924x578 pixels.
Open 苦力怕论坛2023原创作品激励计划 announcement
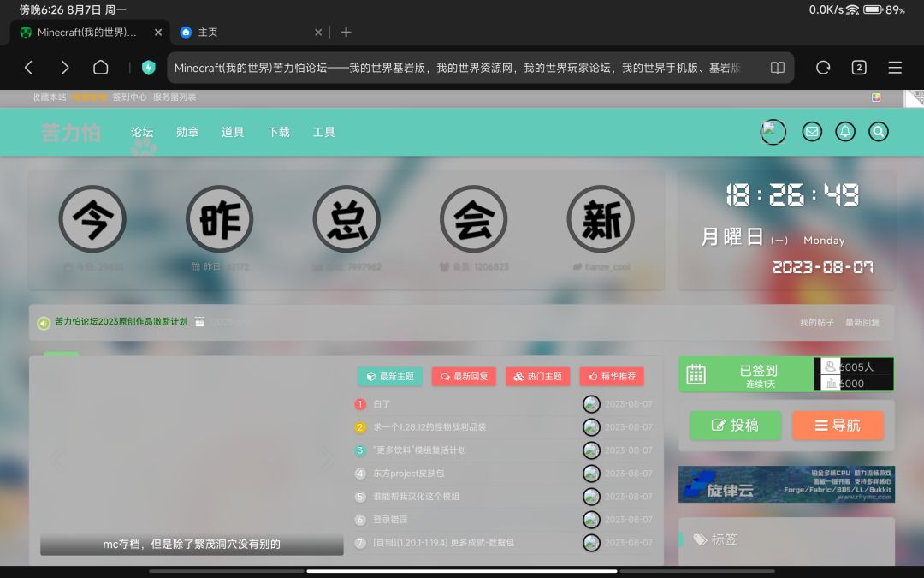click(x=121, y=321)
